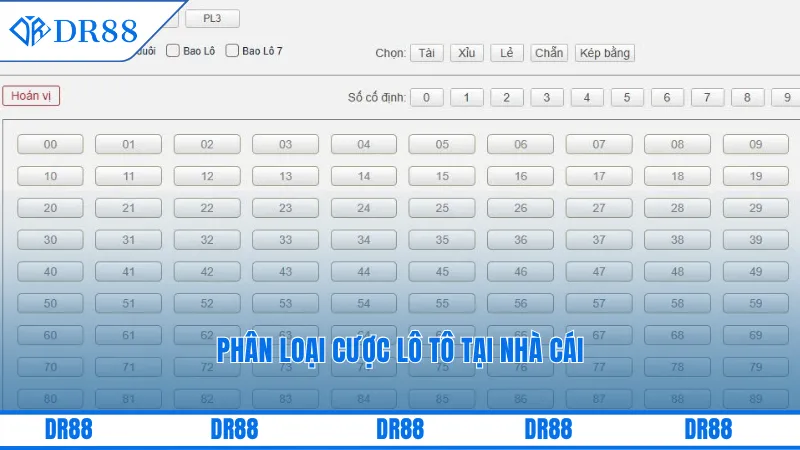
Task: Select number 17 button
Action: tap(599, 176)
